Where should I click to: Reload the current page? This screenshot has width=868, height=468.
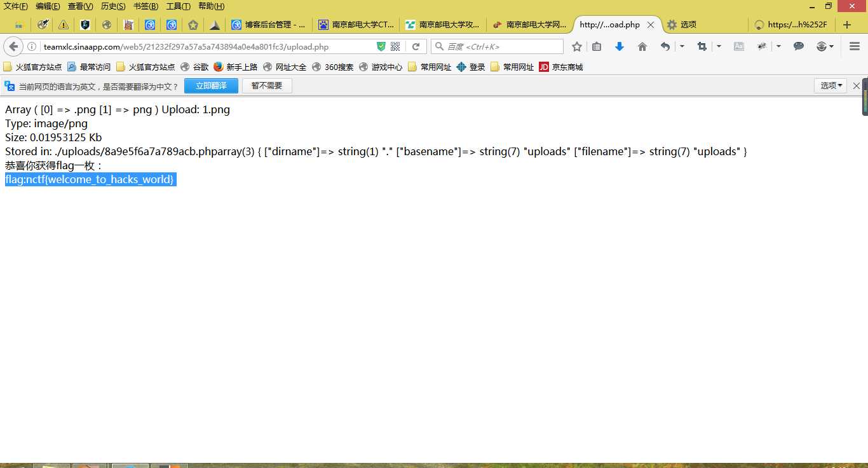[416, 46]
